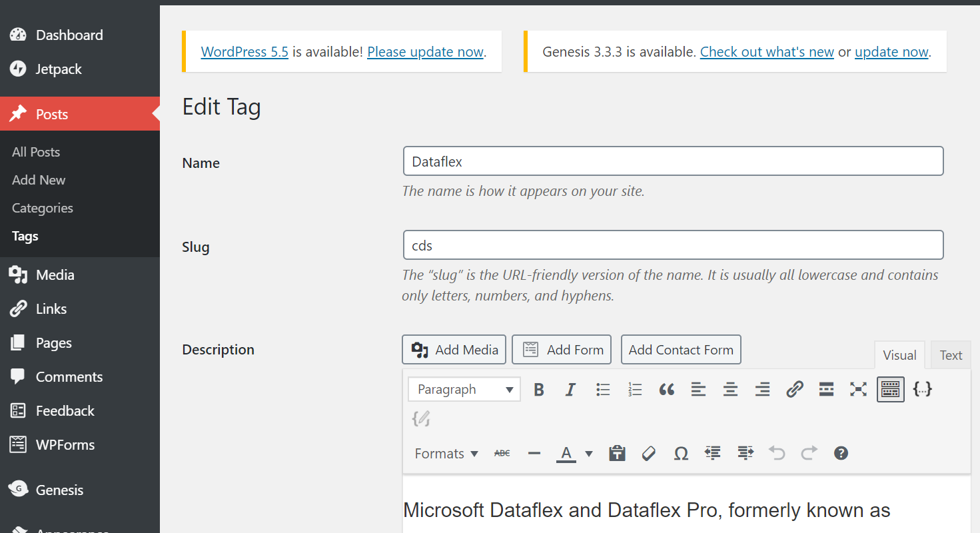Apply blockquote formatting
This screenshot has height=533, width=980.
click(x=667, y=390)
